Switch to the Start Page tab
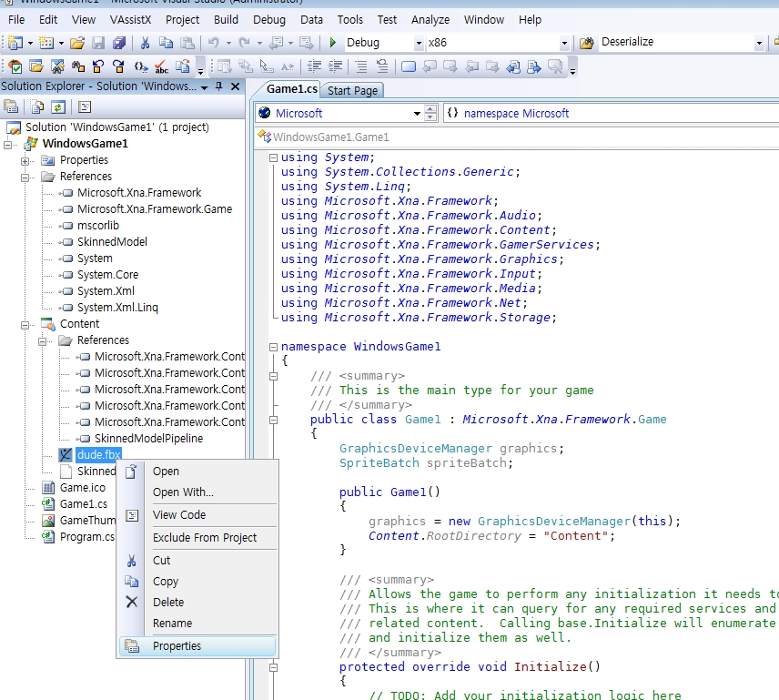Screen dimensions: 779x700 pyautogui.click(x=352, y=90)
